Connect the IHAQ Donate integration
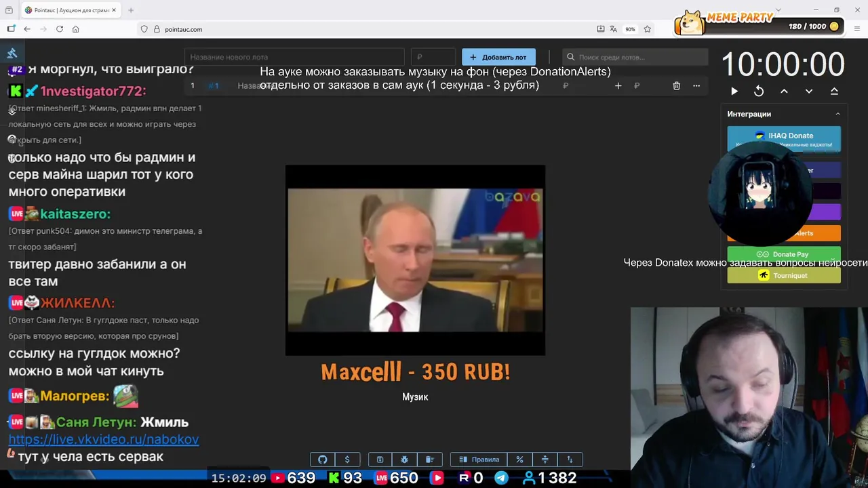868x488 pixels. point(784,139)
